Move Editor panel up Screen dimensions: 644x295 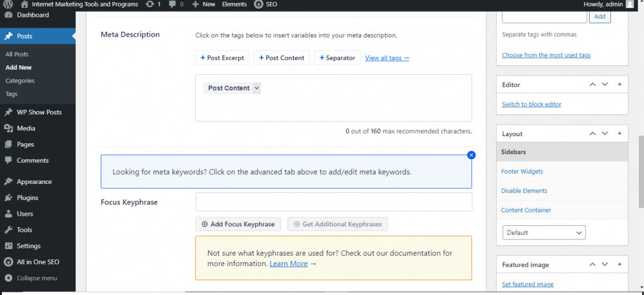(x=592, y=85)
